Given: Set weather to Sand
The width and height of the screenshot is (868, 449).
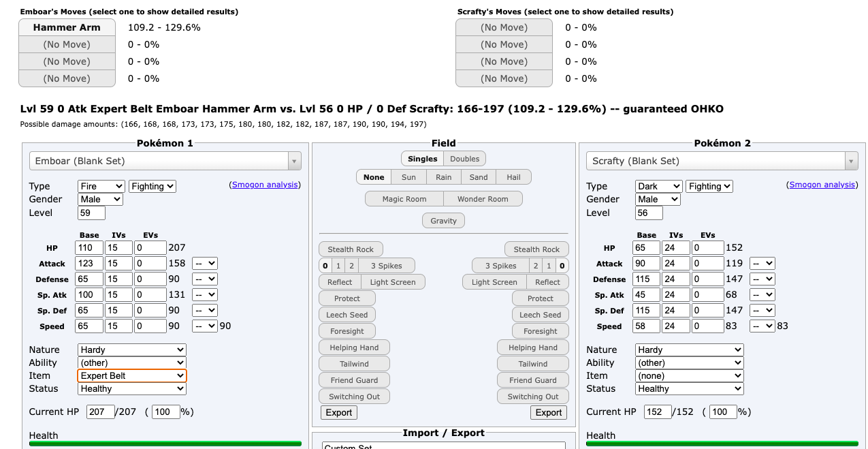Looking at the screenshot, I should (479, 177).
